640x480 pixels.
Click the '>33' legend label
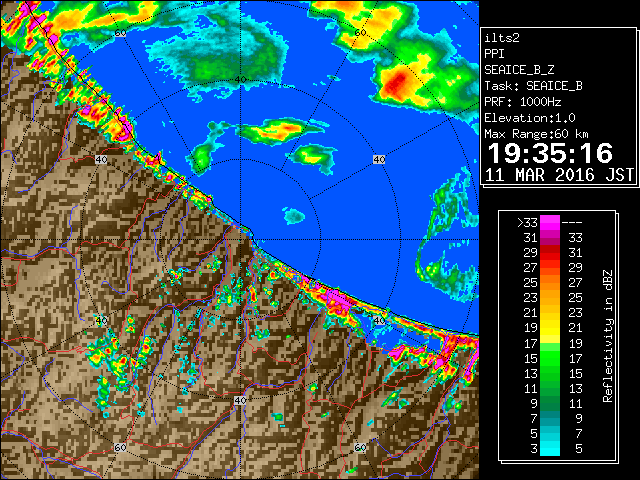[x=527, y=223]
